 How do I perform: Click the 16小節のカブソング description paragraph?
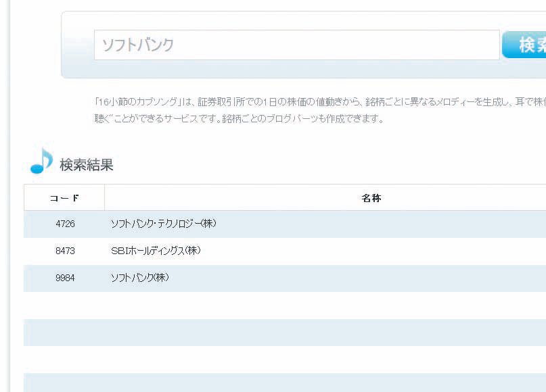click(x=320, y=110)
